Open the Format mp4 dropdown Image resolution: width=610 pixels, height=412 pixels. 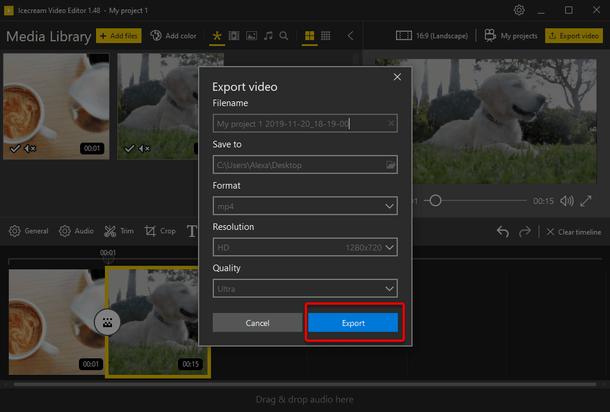305,206
